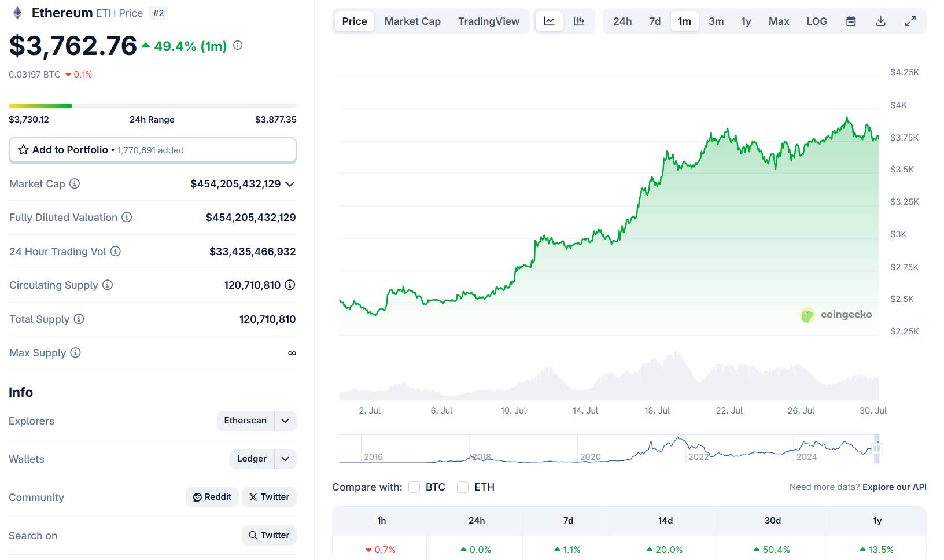Click Add to Portfolio button

coord(153,150)
